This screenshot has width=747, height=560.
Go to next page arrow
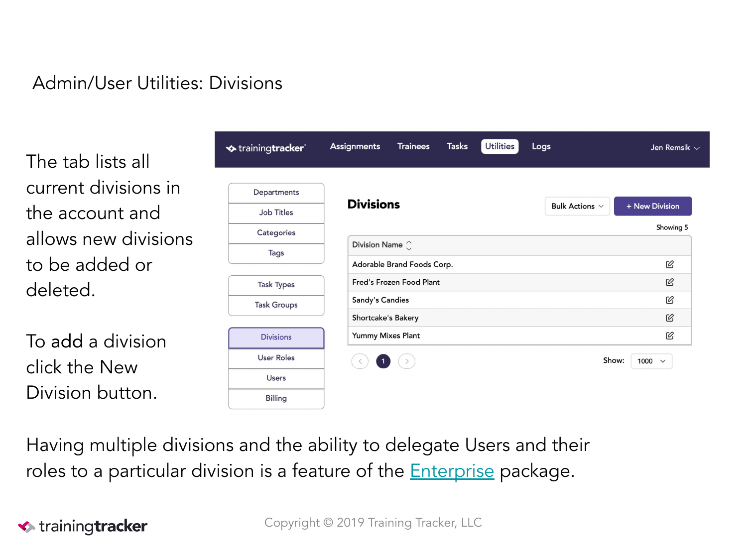(x=407, y=361)
